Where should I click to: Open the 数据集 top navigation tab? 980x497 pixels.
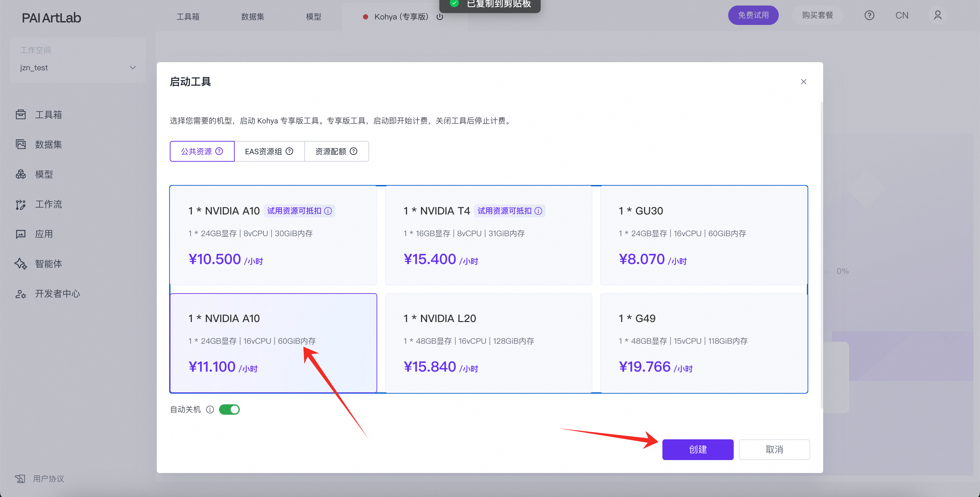tap(252, 17)
